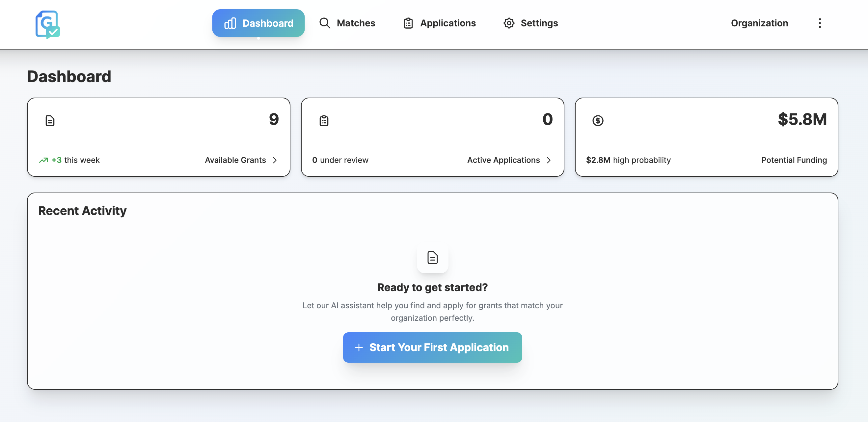Click the green trending-up arrow icon
The width and height of the screenshot is (868, 422).
tap(43, 160)
